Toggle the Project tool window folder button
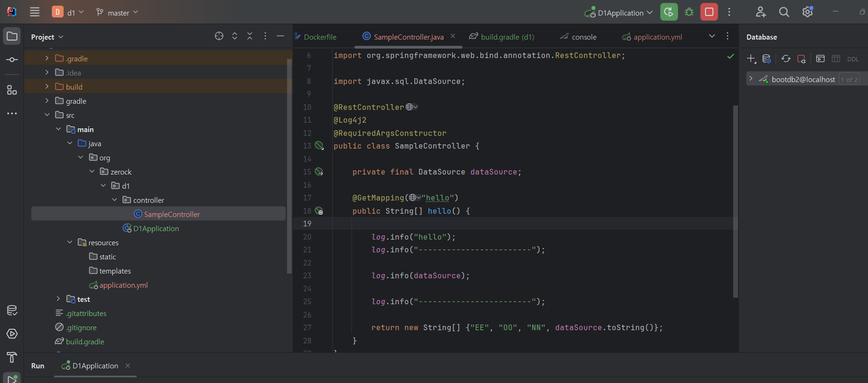 point(12,36)
